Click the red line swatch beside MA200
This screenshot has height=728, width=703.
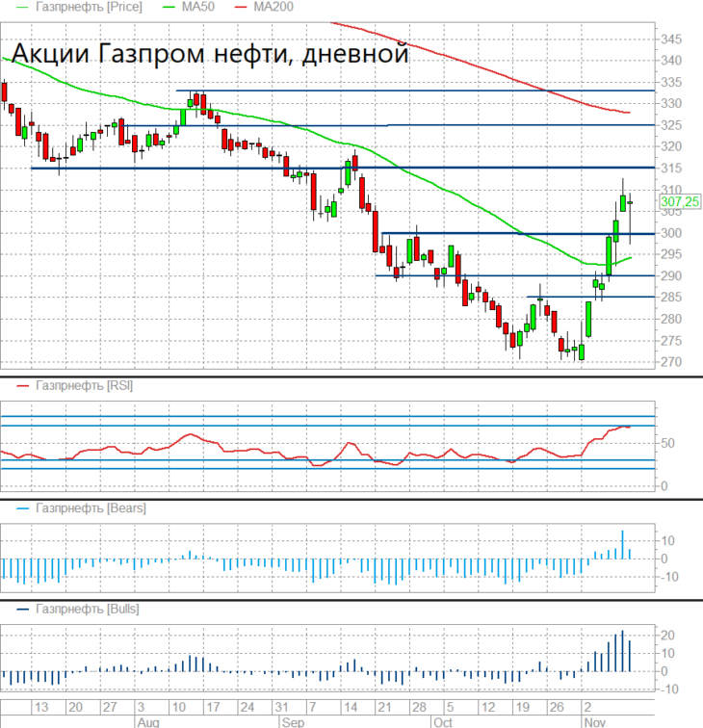click(241, 8)
